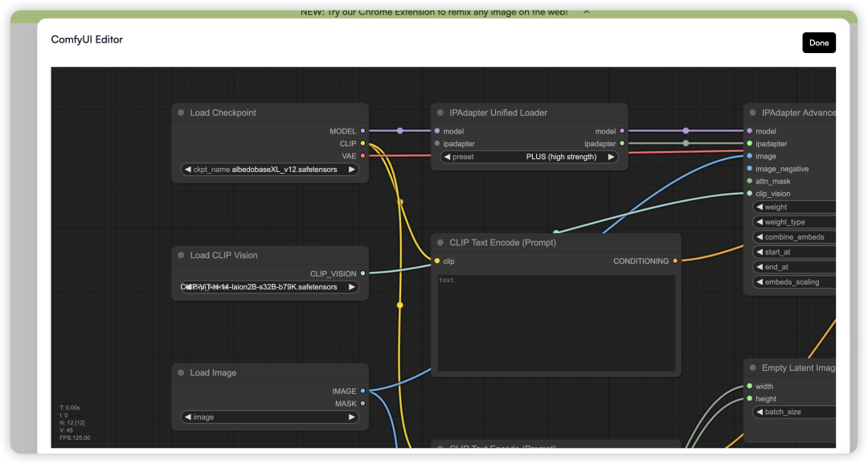The image size is (868, 464).
Task: Open the image selector in Load Image node
Action: (270, 417)
